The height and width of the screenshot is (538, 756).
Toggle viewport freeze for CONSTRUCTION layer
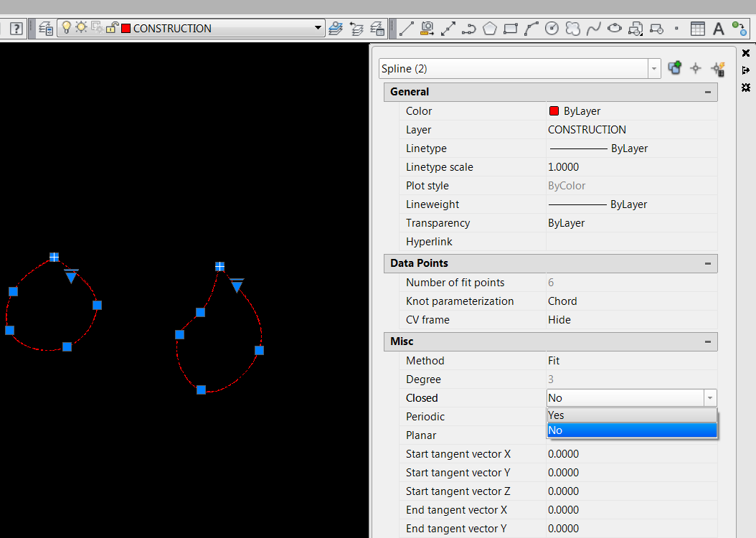(96, 27)
